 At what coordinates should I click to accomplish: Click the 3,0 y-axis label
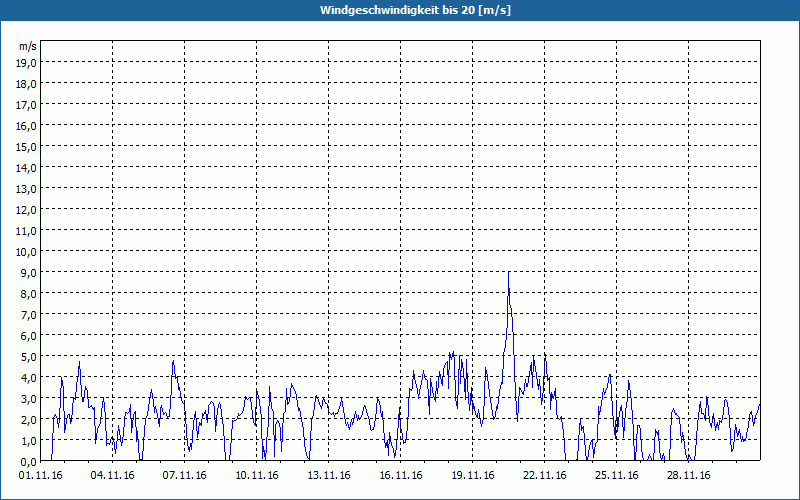(28, 399)
